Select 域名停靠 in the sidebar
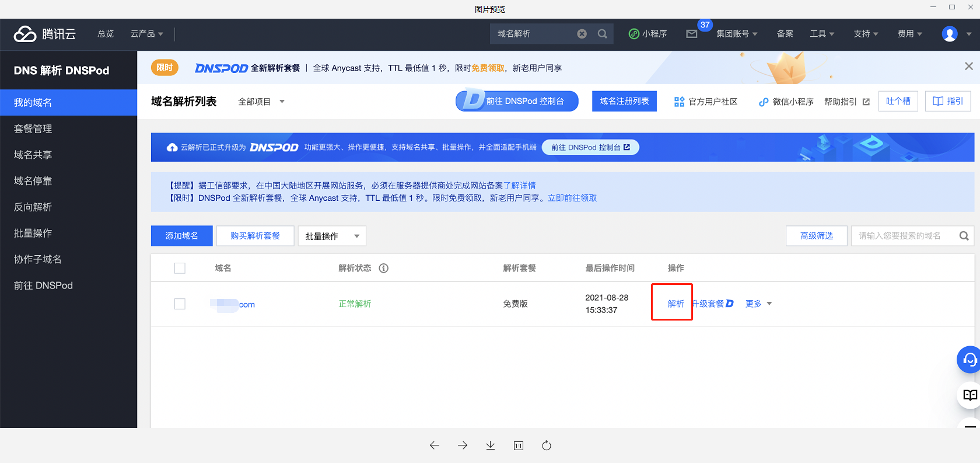980x463 pixels. [69, 181]
